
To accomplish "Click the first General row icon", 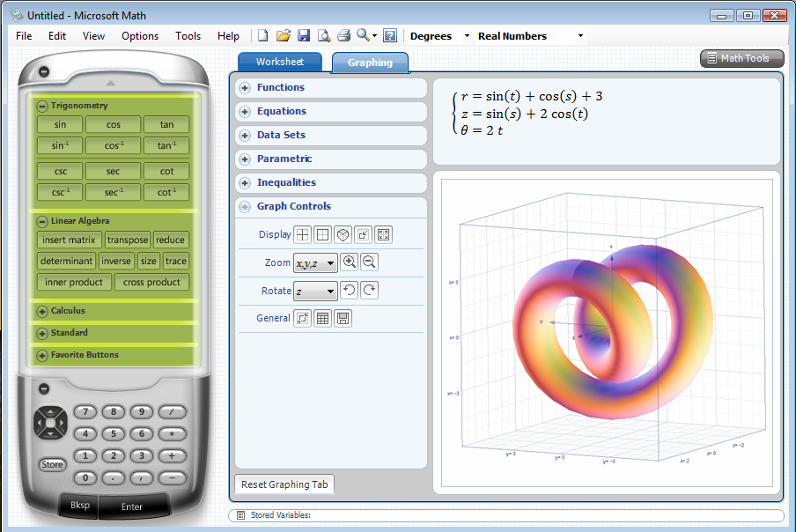I will coord(303,318).
